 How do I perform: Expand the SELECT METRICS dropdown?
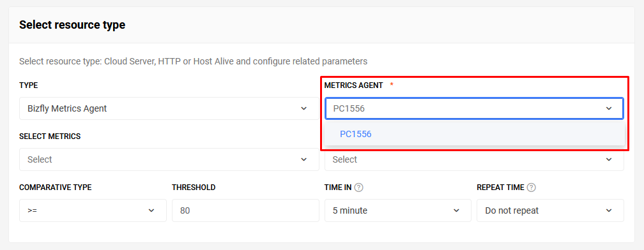point(169,159)
